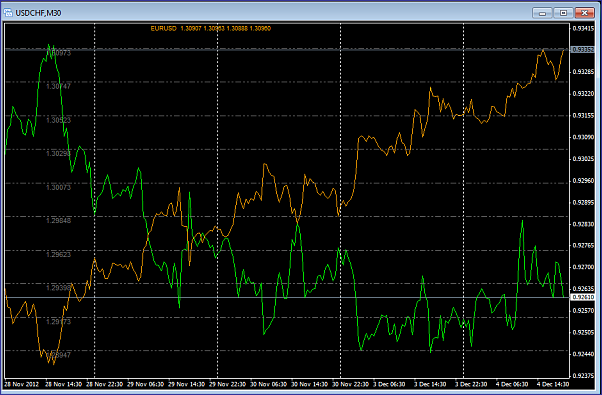Screen dimensions: 602x395
Task: Click the 3 Dec 06:30 time label
Action: pos(389,384)
